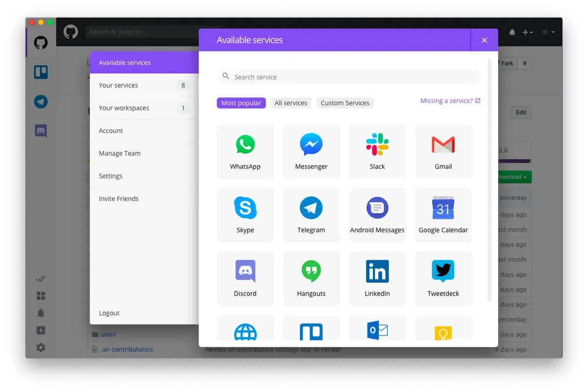588x392 pixels.
Task: Add the LinkedIn service
Action: (x=377, y=279)
